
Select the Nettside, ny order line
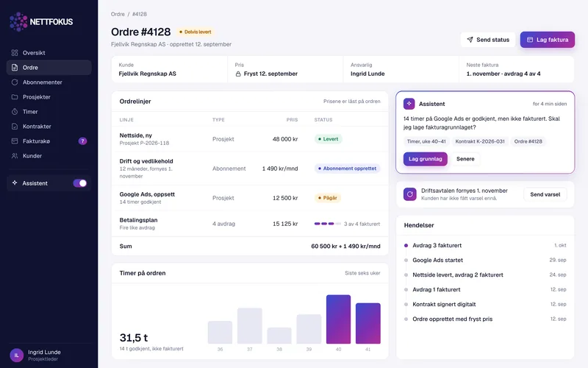pos(250,139)
